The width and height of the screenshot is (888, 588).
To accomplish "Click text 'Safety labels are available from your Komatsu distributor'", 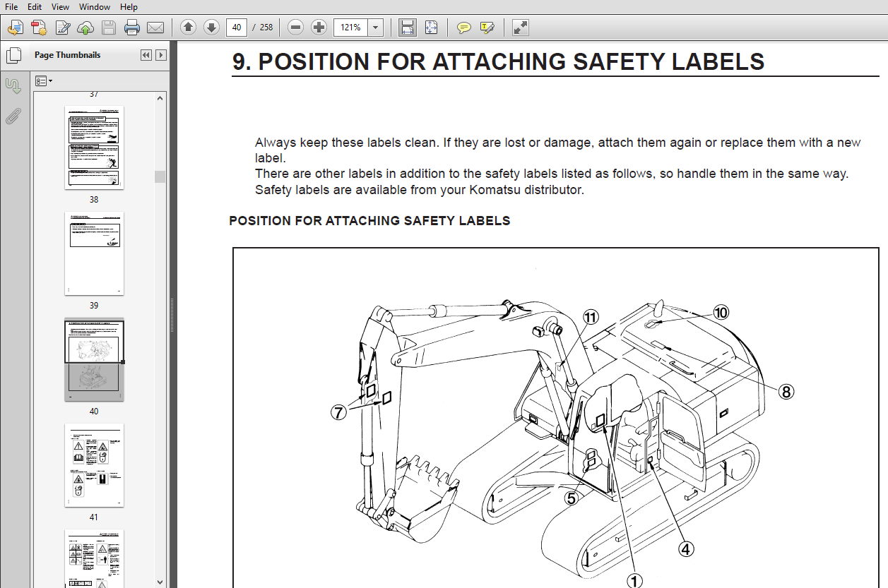I will pos(420,190).
